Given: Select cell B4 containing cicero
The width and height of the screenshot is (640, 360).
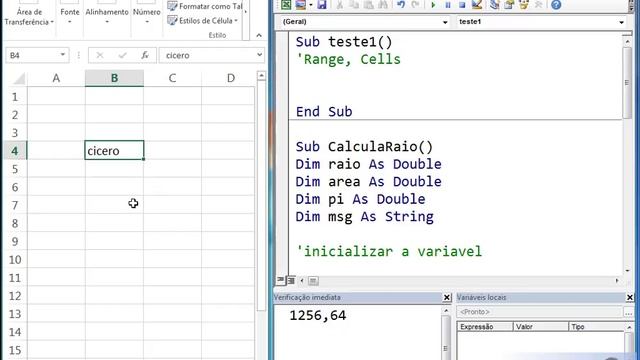Looking at the screenshot, I should click(x=114, y=151).
